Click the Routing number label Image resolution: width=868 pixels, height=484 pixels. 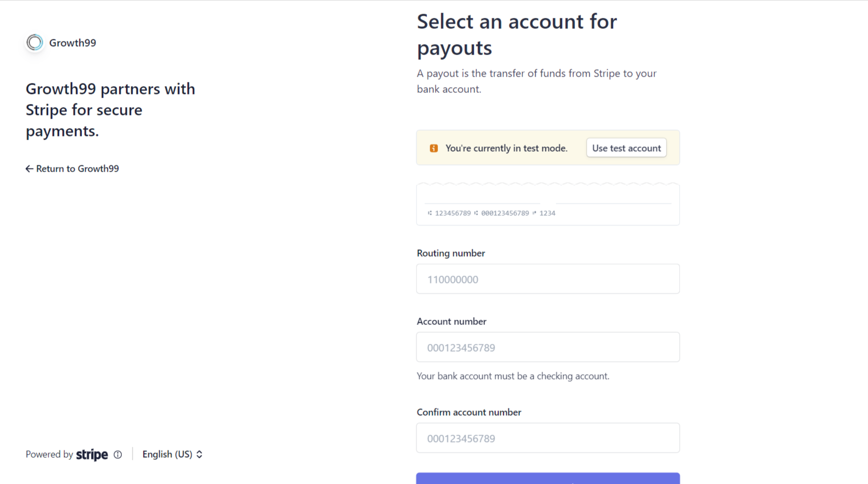coord(451,253)
